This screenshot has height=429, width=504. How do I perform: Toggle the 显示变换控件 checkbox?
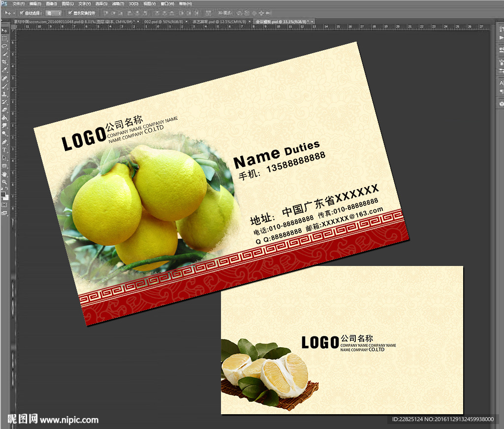coord(70,13)
